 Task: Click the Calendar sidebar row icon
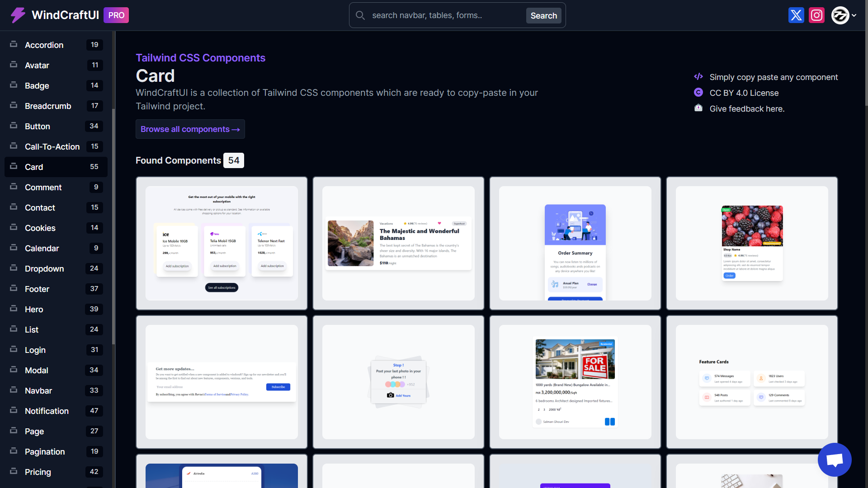point(14,248)
